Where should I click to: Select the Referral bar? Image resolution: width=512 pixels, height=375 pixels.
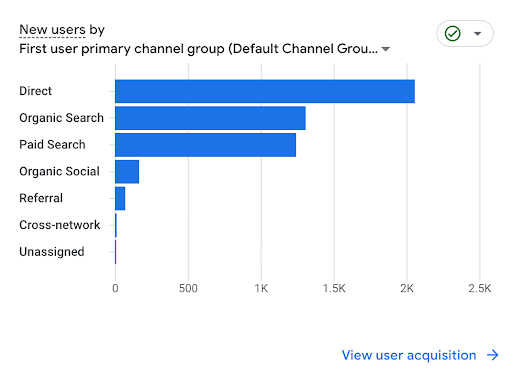click(x=120, y=198)
